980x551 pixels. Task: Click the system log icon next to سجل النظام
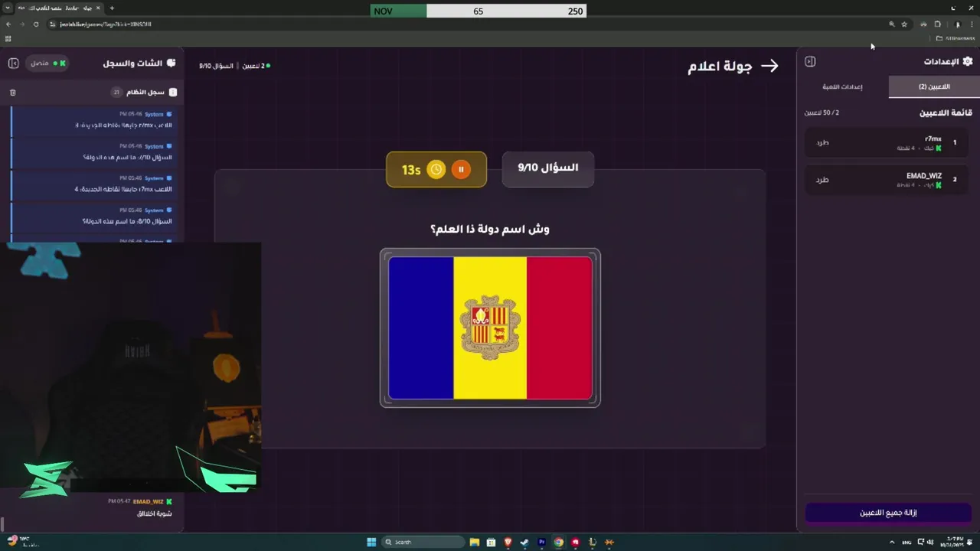(x=173, y=92)
